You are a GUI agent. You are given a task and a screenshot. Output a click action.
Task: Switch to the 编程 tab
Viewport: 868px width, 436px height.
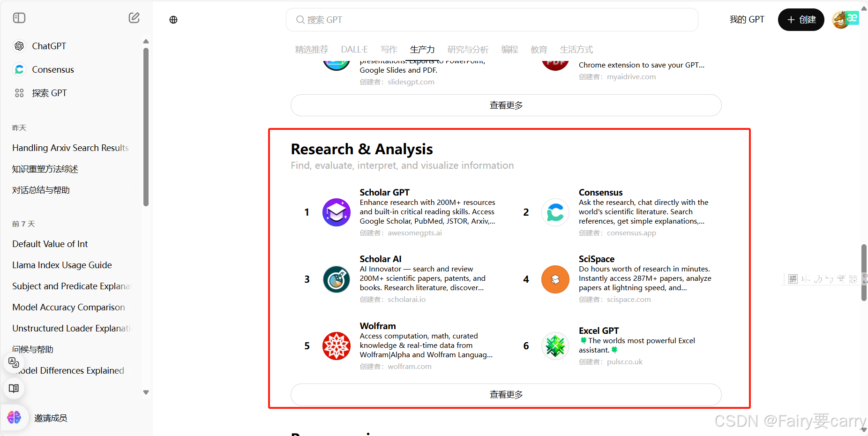509,50
